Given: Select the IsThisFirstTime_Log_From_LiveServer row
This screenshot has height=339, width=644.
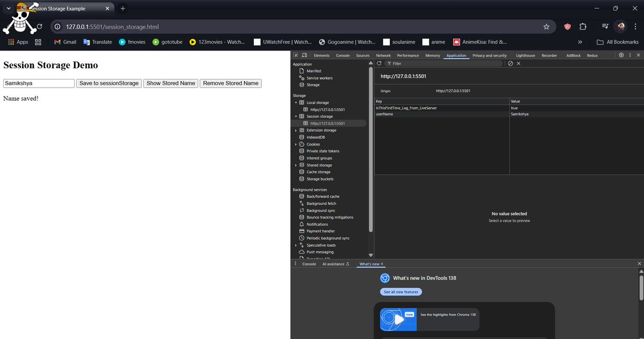Looking at the screenshot, I should (509, 108).
